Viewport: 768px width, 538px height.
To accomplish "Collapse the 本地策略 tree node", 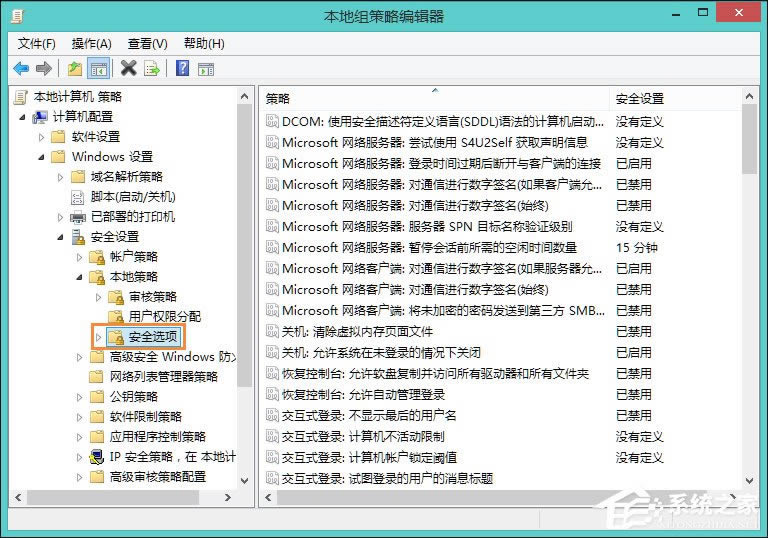I will point(79,277).
